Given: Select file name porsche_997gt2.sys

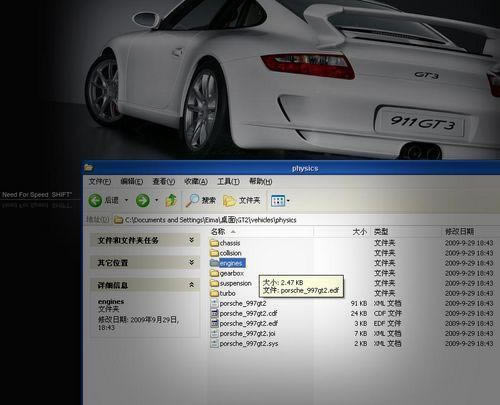Looking at the screenshot, I should point(249,343).
